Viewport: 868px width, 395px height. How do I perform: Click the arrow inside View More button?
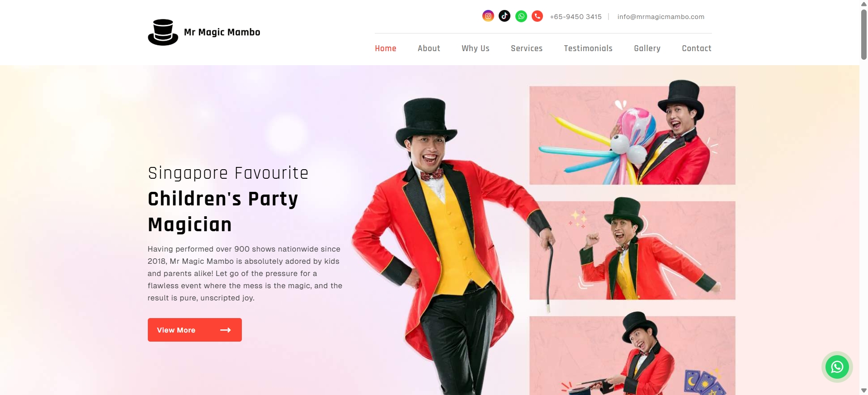pos(226,330)
